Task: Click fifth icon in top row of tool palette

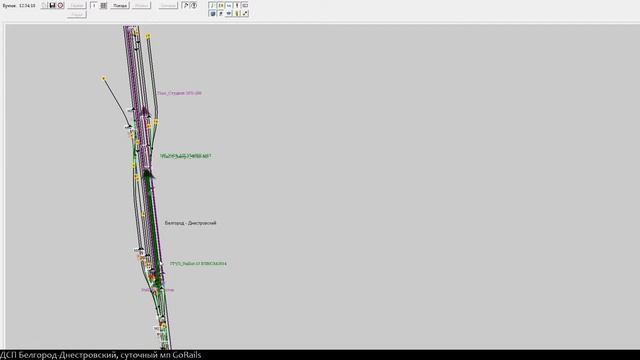Action: pos(245,5)
